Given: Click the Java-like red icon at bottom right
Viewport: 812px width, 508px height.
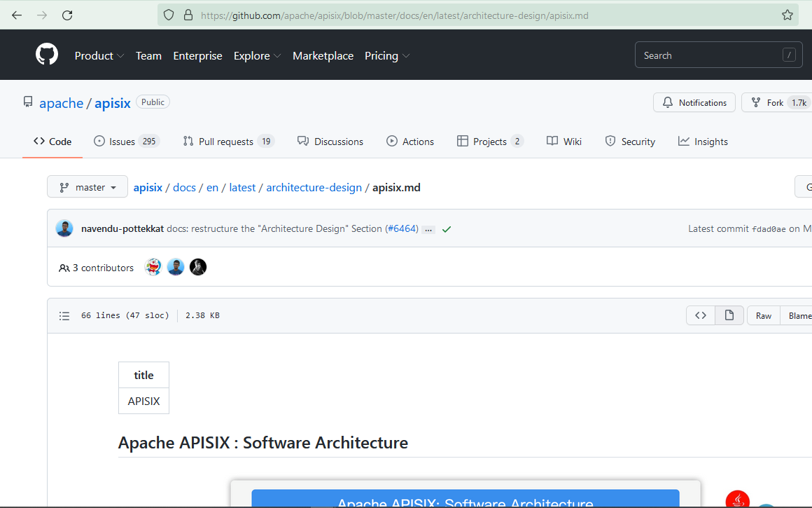Looking at the screenshot, I should [x=737, y=499].
